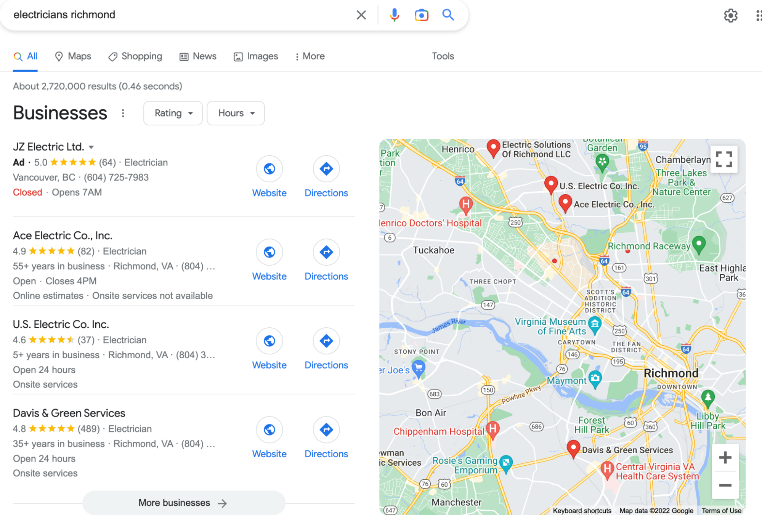Switch to the News tab
The width and height of the screenshot is (762, 532).
(x=197, y=56)
